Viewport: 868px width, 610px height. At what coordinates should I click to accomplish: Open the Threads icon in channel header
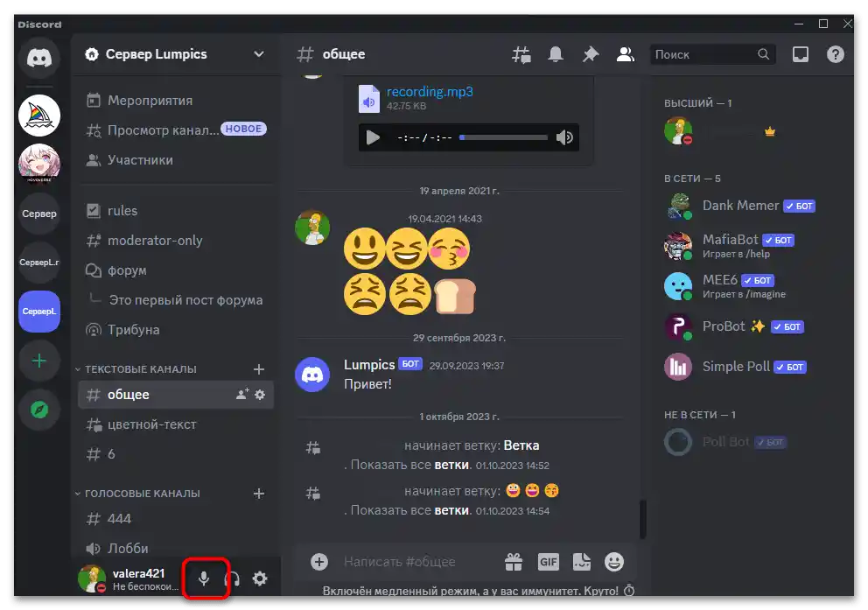(x=521, y=54)
